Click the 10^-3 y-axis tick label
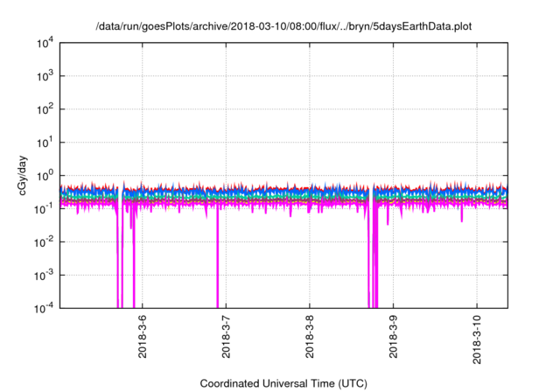Screen dimensions: 560x392 [45, 276]
